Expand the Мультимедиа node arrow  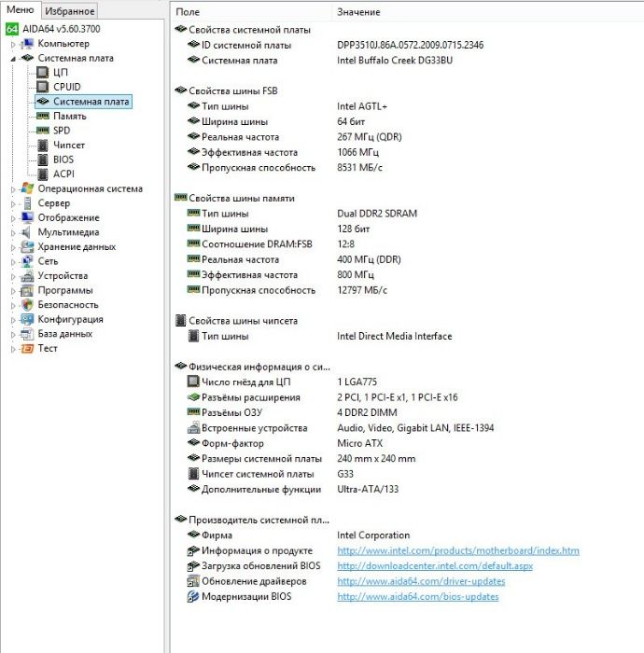tap(13, 233)
